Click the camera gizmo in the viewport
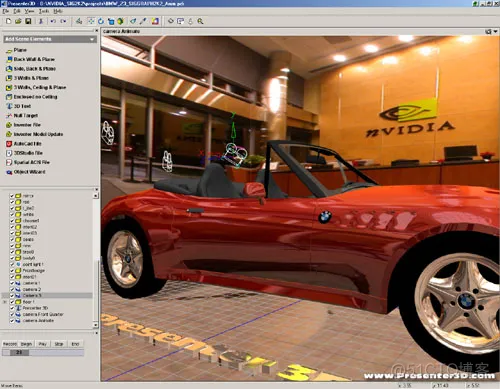 click(x=235, y=154)
